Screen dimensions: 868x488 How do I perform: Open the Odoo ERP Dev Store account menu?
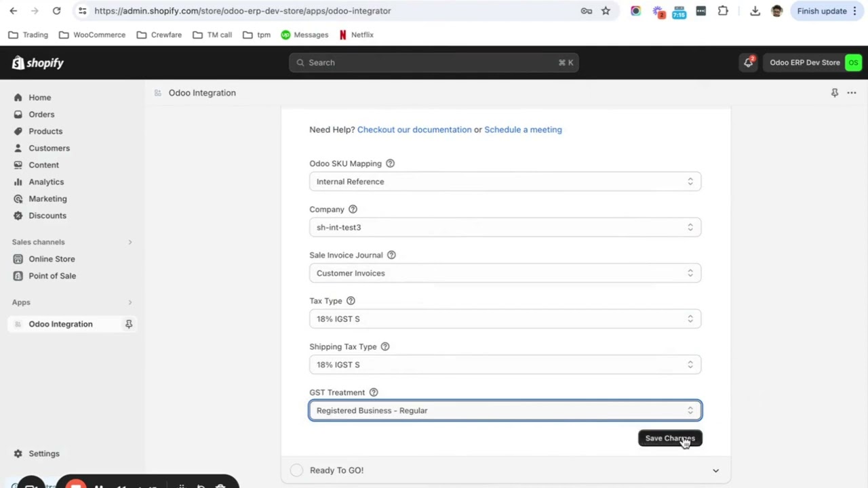[814, 62]
